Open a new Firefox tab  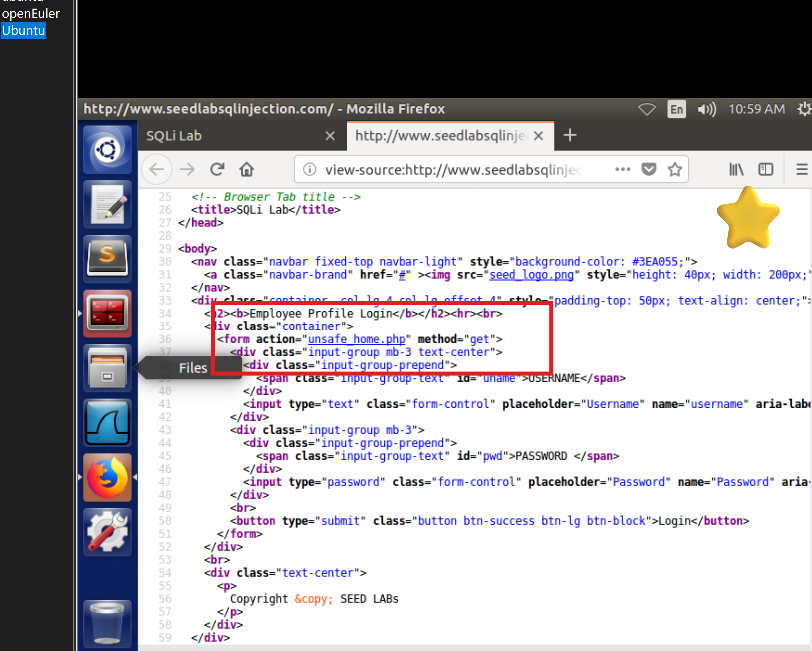(x=570, y=135)
